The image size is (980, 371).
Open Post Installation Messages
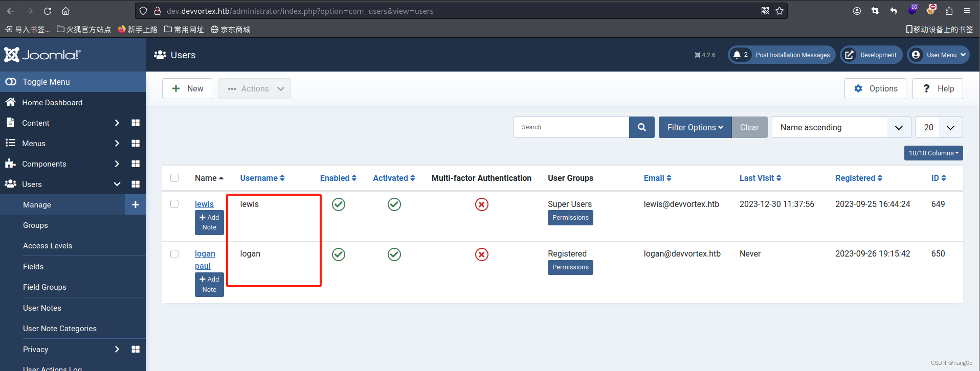(x=782, y=55)
